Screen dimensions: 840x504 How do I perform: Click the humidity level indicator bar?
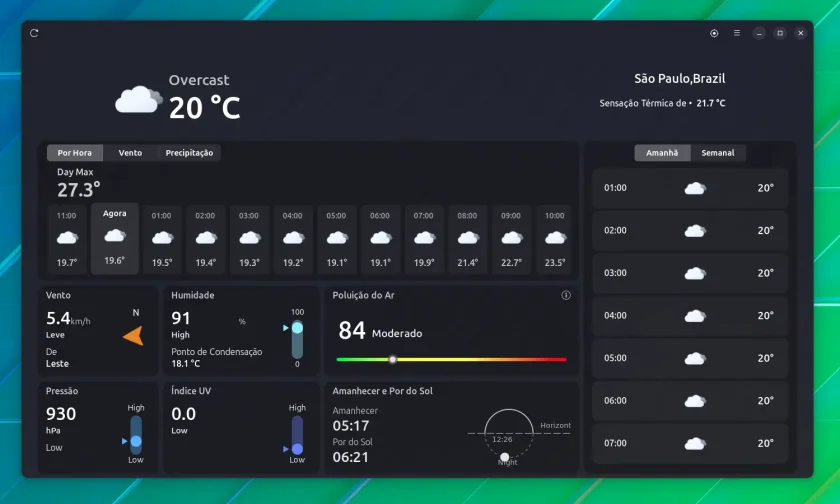click(297, 339)
